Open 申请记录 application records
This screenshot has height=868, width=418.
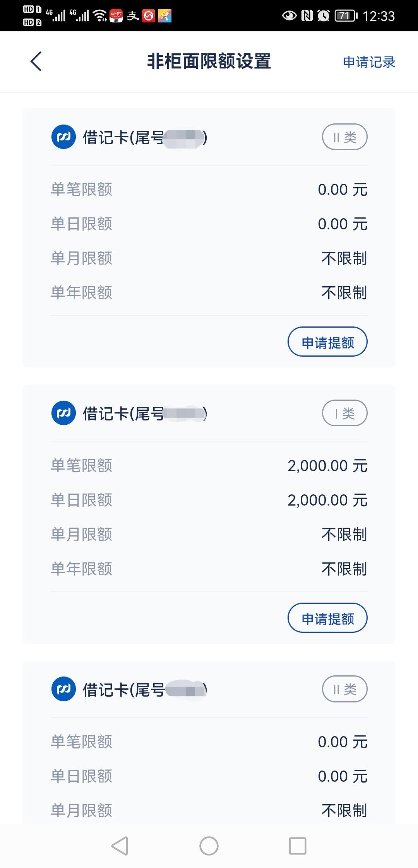click(369, 62)
